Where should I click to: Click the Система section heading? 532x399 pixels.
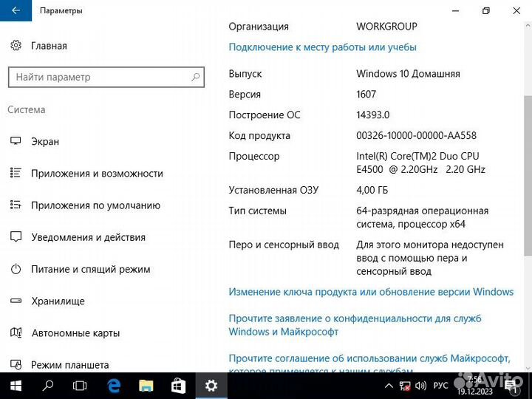[x=27, y=109]
